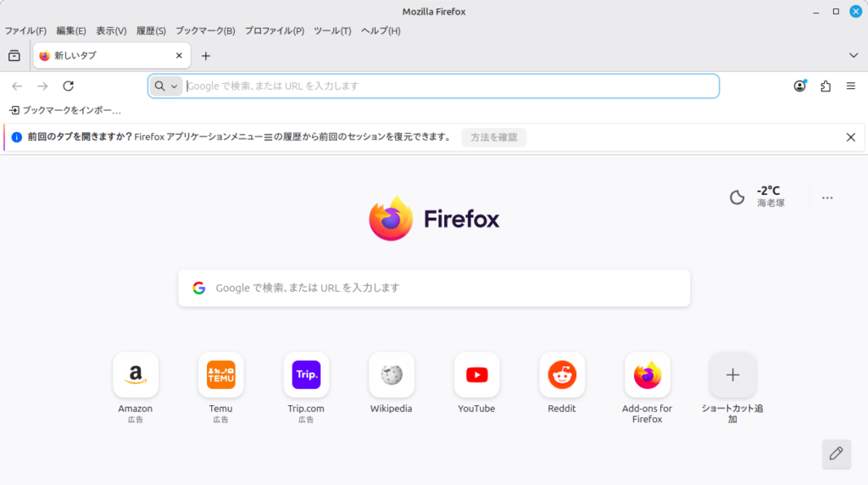Click ブックマークをインポート link in bookmarks bar
Viewport: 868px width, 485px height.
click(x=66, y=110)
